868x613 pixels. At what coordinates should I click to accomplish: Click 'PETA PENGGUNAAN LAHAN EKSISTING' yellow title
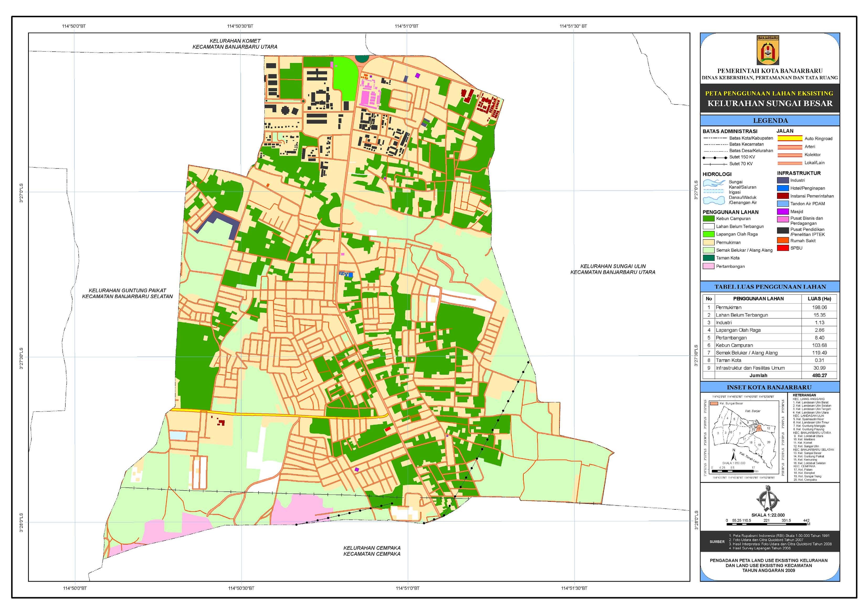[769, 93]
